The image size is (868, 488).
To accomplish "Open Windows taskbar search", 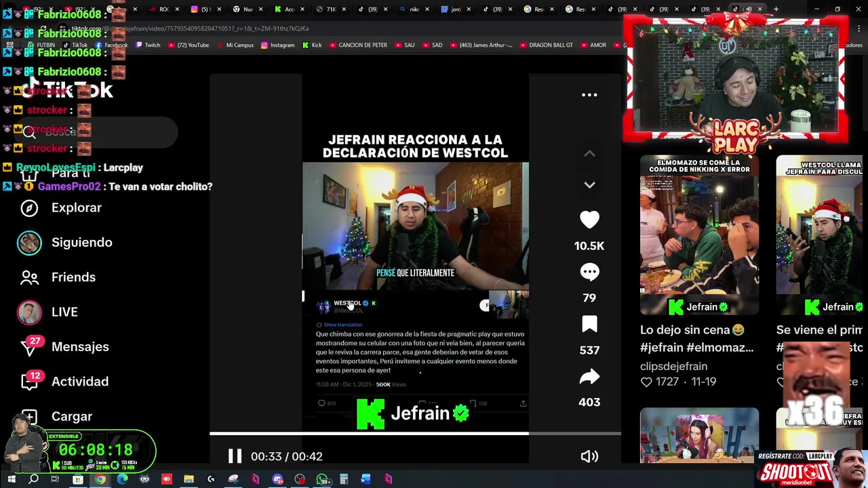I will (33, 480).
